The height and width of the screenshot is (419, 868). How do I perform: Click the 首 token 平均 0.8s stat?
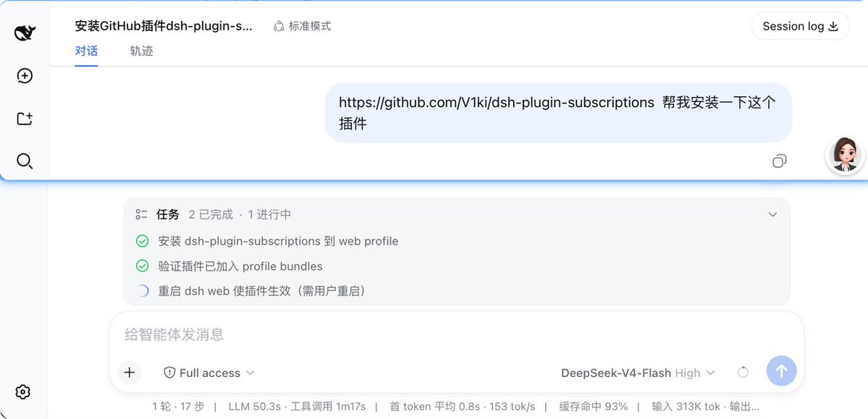click(x=462, y=407)
